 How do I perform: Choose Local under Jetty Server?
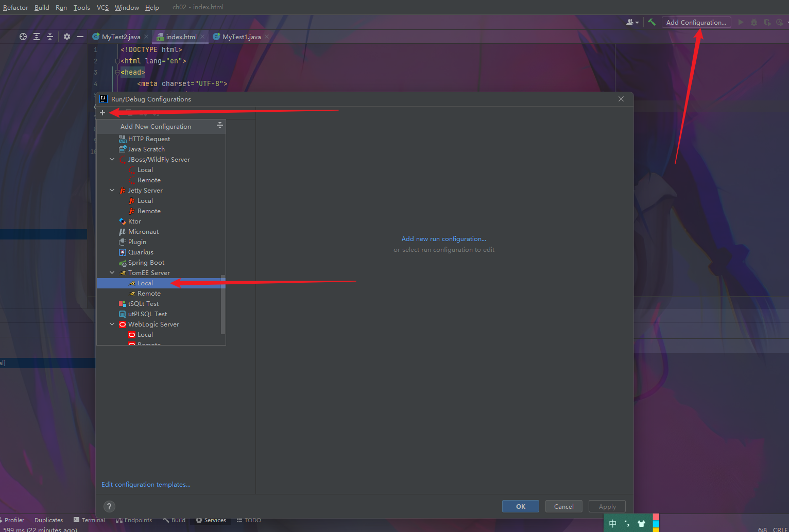[x=161, y=201]
